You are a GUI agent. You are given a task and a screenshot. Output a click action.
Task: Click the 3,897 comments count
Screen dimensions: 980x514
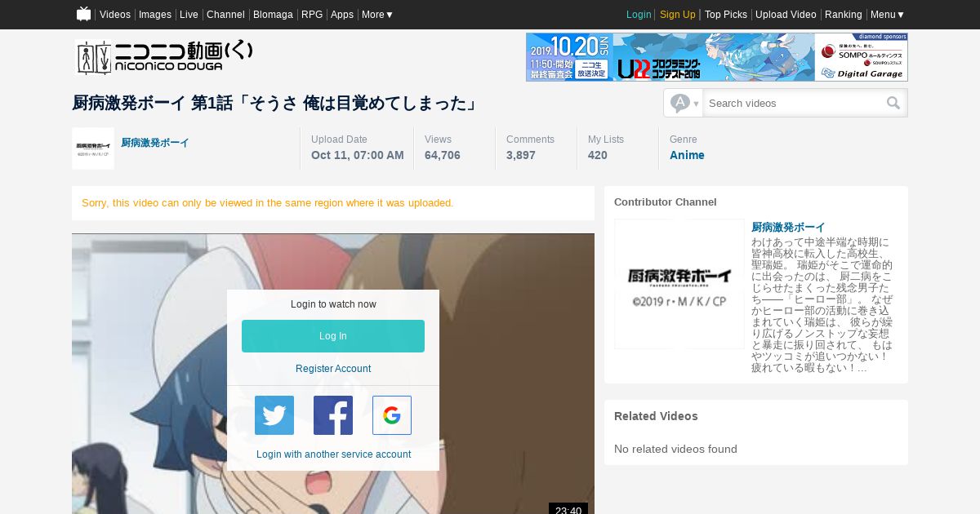click(x=521, y=155)
